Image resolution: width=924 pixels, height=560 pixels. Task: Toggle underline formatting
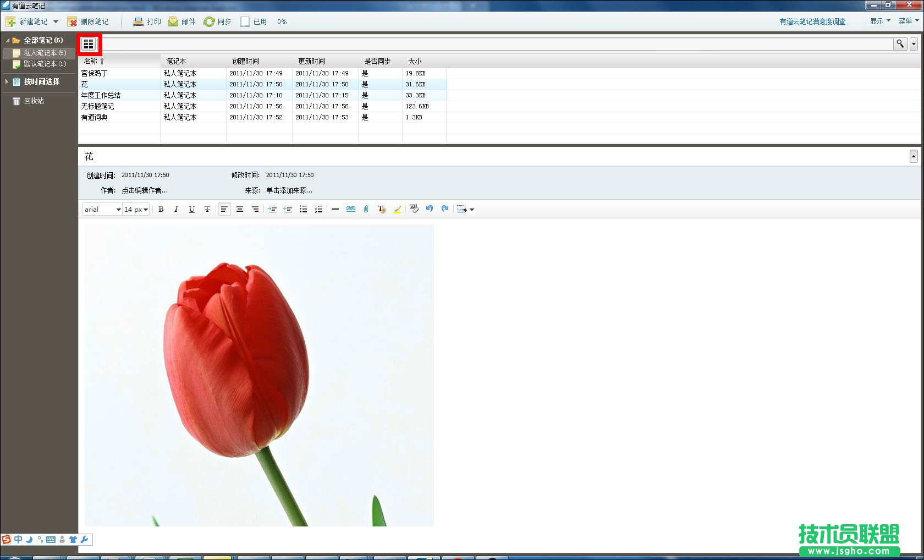coord(191,209)
